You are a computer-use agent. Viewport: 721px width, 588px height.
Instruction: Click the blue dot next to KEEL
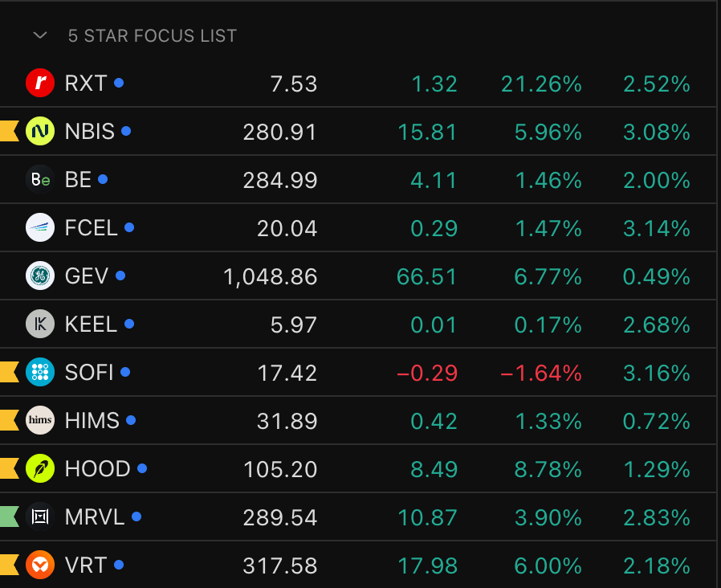click(x=129, y=324)
